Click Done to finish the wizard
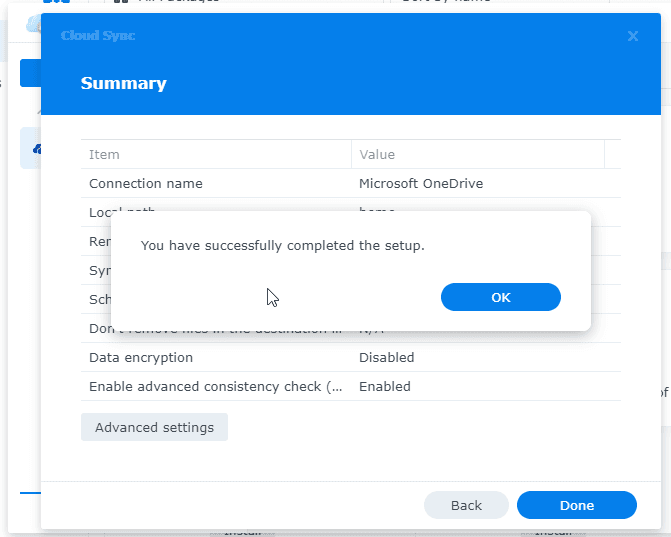 576,505
